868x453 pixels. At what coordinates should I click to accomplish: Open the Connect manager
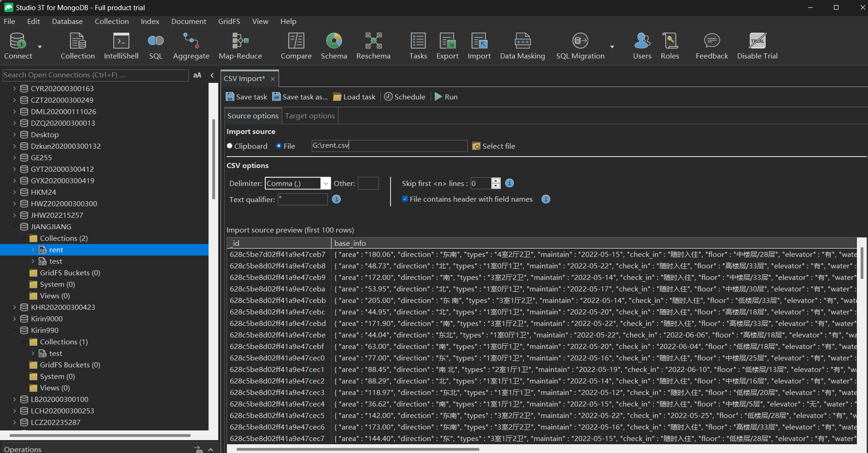(x=18, y=46)
